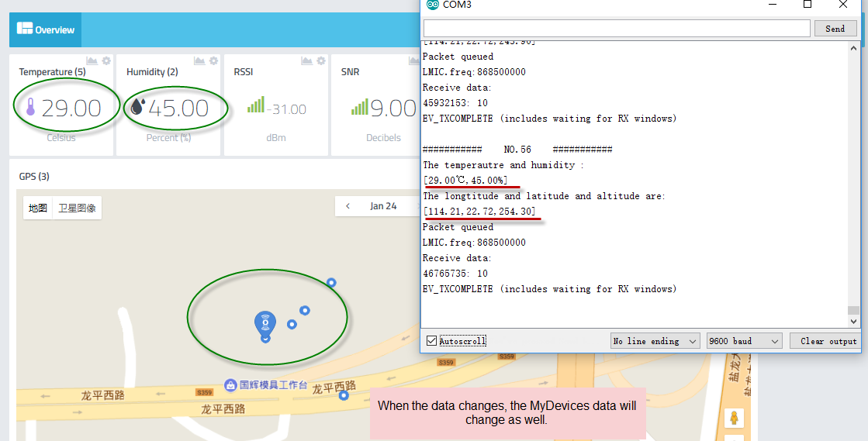The width and height of the screenshot is (868, 441).
Task: Select the Street View pegman icon
Action: click(x=734, y=419)
